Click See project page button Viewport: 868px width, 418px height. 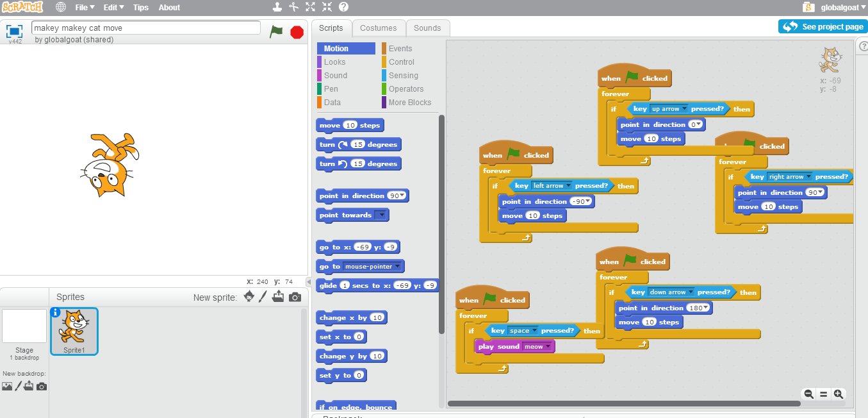pos(823,26)
